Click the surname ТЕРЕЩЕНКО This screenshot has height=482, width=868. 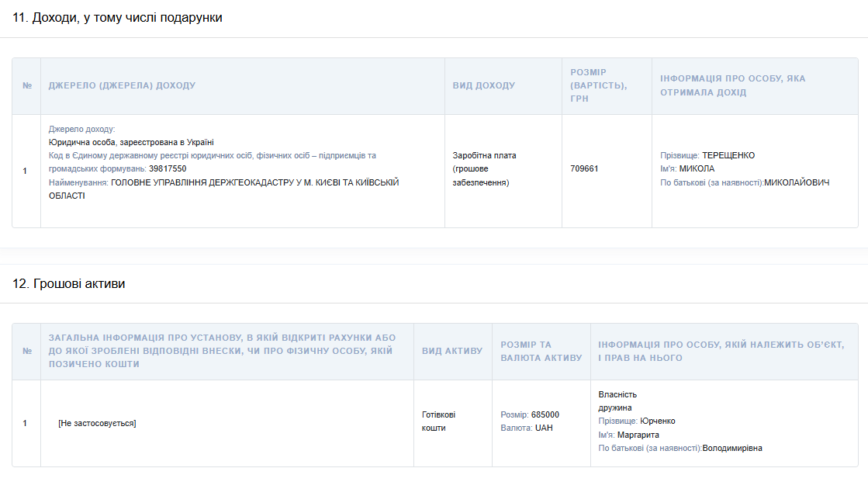728,155
